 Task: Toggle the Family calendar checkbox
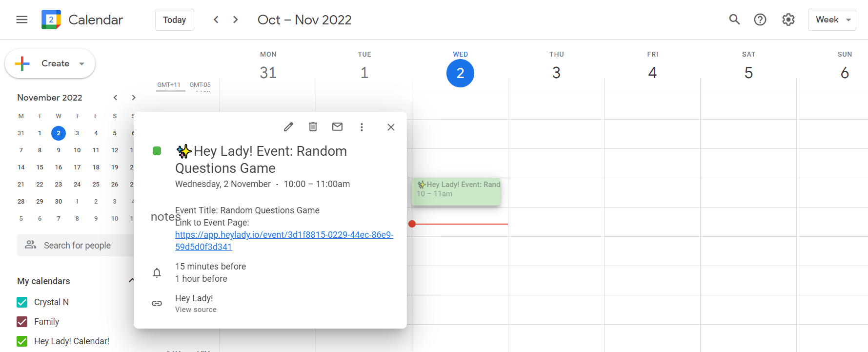pyautogui.click(x=22, y=322)
